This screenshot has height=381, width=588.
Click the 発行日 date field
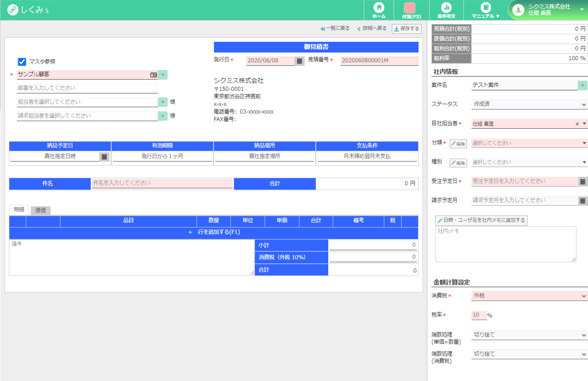pos(270,61)
